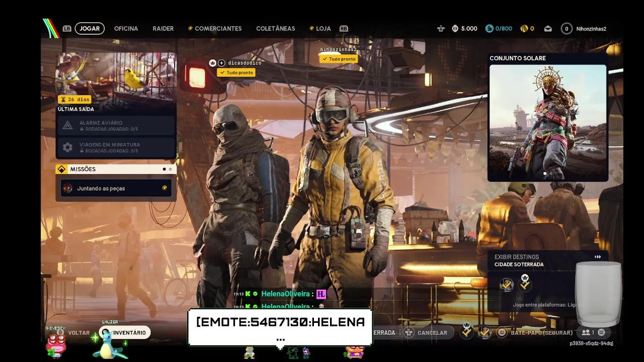Open the LOJA tab
644x362 pixels.
[x=323, y=29]
